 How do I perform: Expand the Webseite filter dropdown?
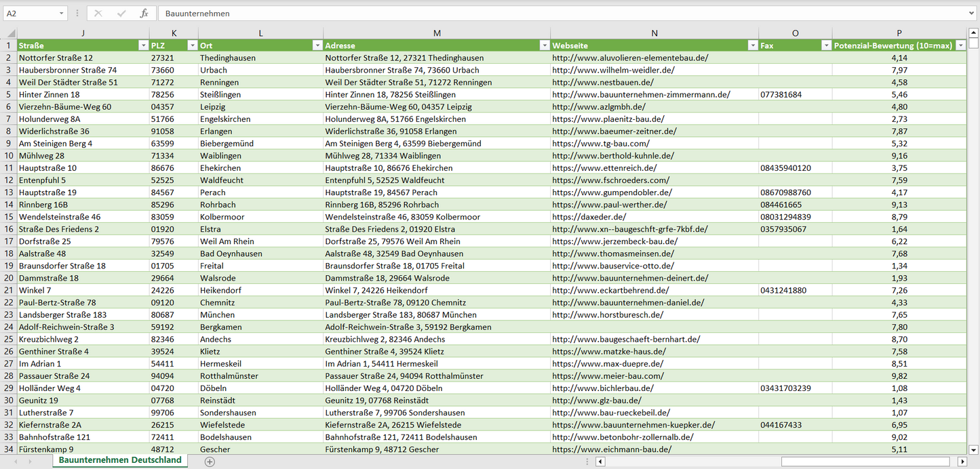coord(751,45)
